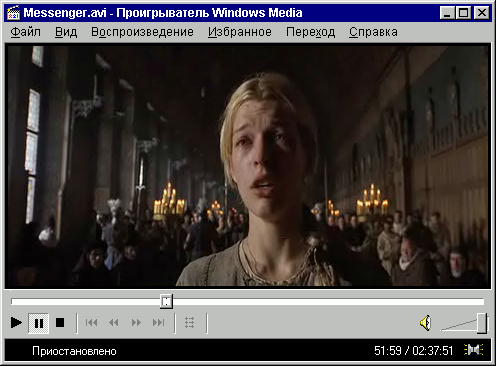The image size is (496, 366).
Task: Open the Справка help menu
Action: coord(373,32)
